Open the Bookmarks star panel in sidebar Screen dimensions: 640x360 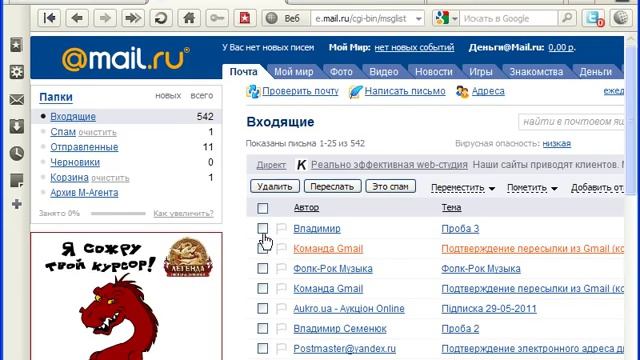[16, 44]
